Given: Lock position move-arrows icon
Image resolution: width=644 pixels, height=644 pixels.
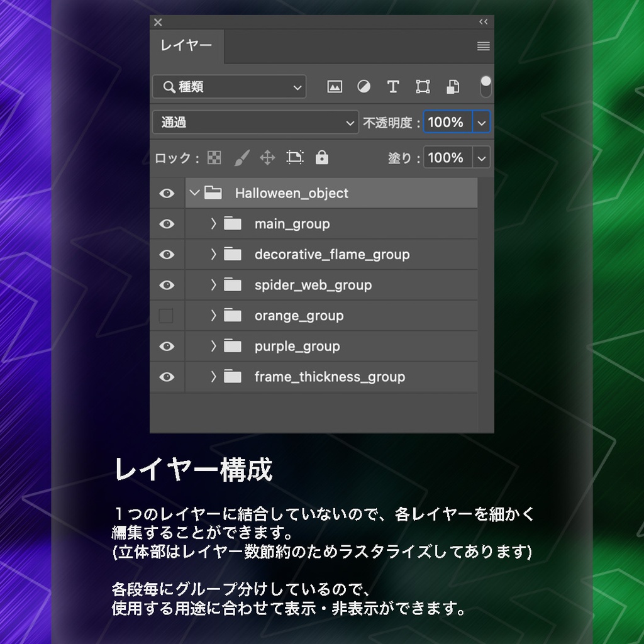Looking at the screenshot, I should 267,157.
